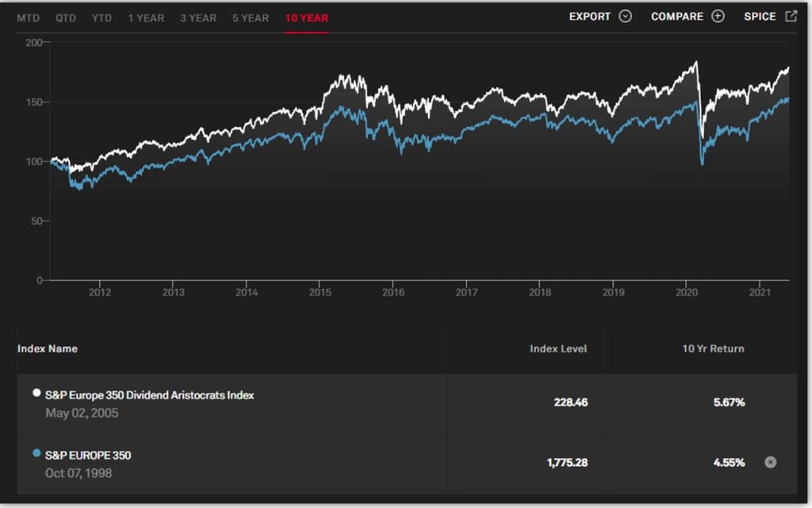This screenshot has height=508, width=812.
Task: Click the May 02, 2005 launch date
Action: (82, 413)
